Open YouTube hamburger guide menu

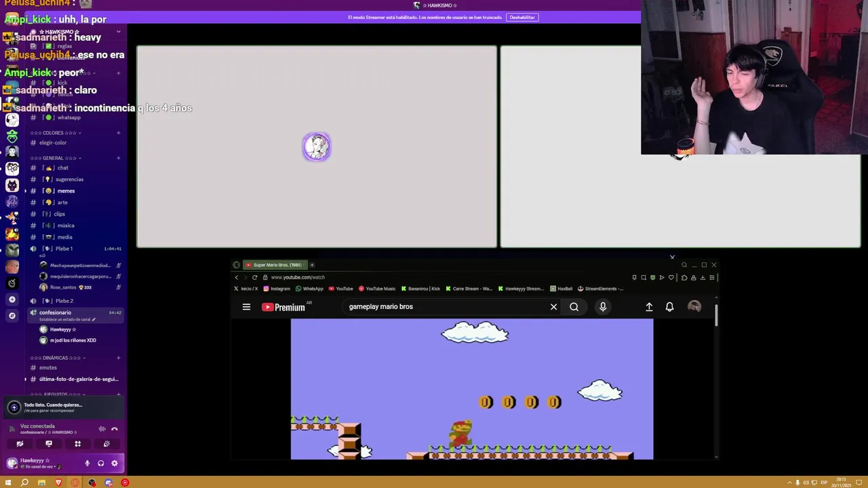[246, 307]
